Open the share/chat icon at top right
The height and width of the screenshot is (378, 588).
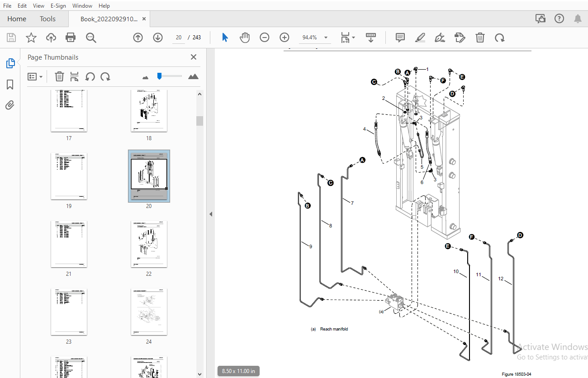point(540,19)
